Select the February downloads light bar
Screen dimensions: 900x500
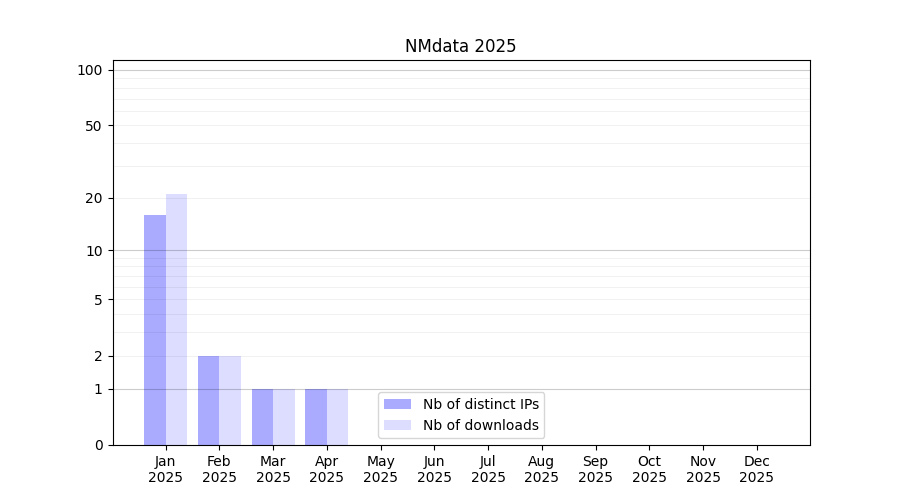coord(230,400)
